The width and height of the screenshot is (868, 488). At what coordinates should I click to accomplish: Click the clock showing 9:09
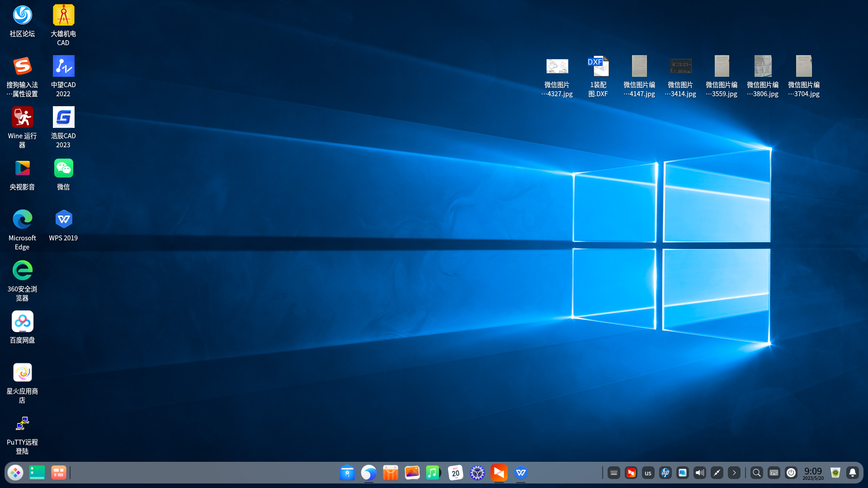point(813,473)
